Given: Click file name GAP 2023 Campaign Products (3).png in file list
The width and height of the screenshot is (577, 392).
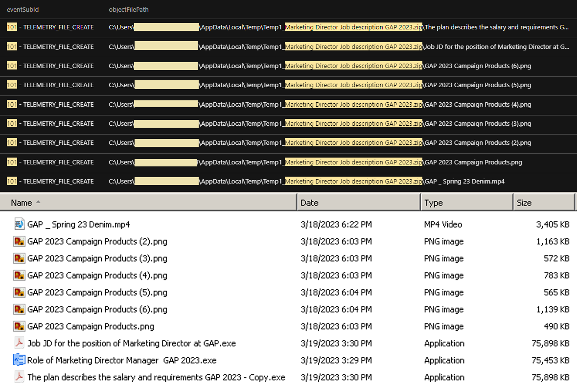Looking at the screenshot, I should point(97,258).
